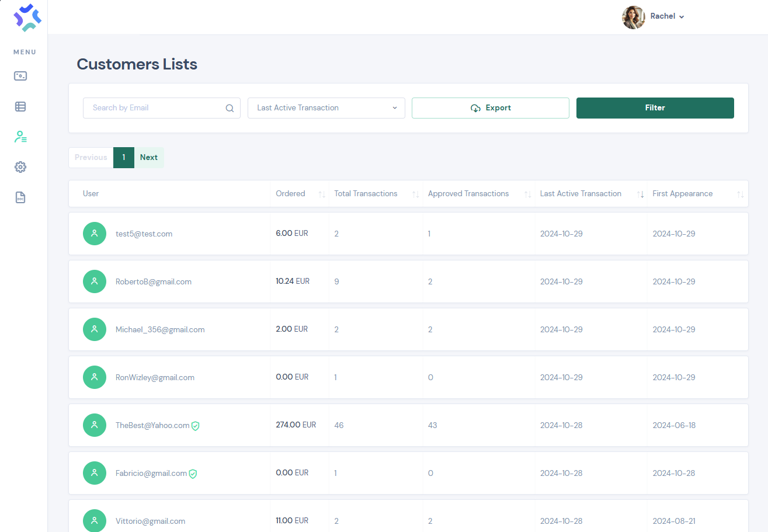The height and width of the screenshot is (532, 768).
Task: Open the Last Active Transaction dropdown
Action: (326, 108)
